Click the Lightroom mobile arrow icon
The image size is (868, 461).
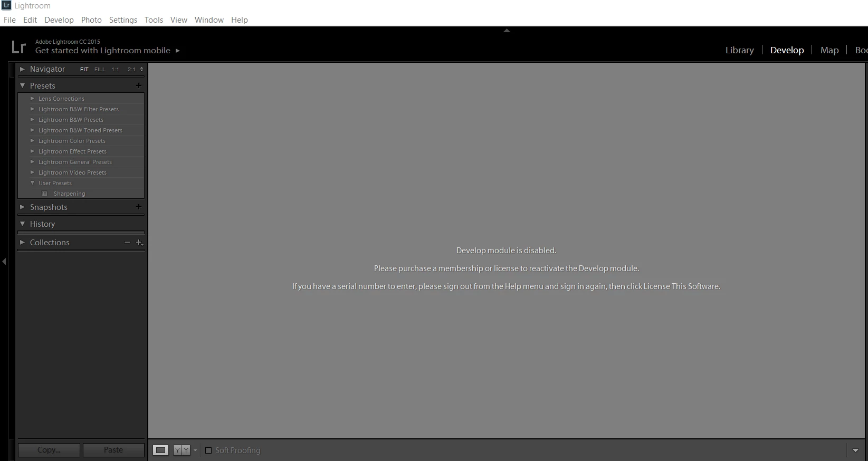coord(177,51)
